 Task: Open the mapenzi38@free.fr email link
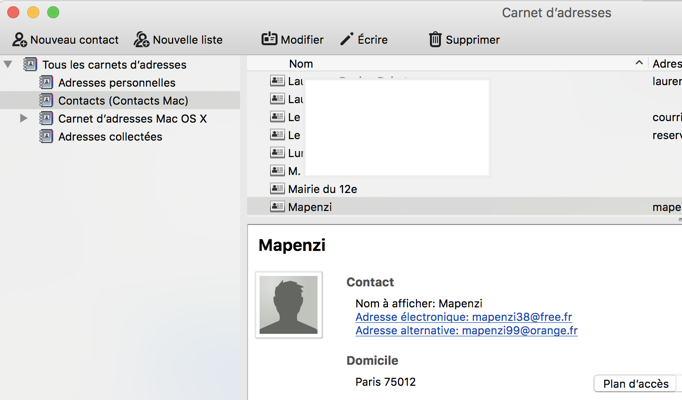463,317
